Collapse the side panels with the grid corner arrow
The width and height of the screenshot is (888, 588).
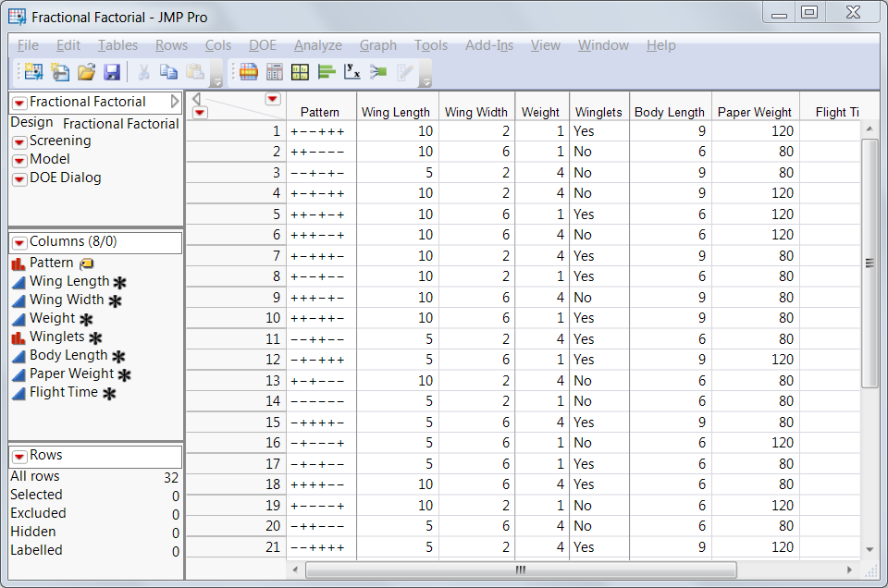196,99
